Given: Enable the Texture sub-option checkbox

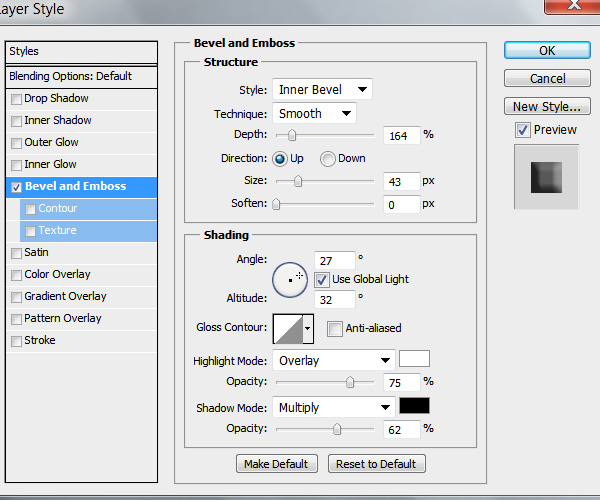Looking at the screenshot, I should coord(30,231).
